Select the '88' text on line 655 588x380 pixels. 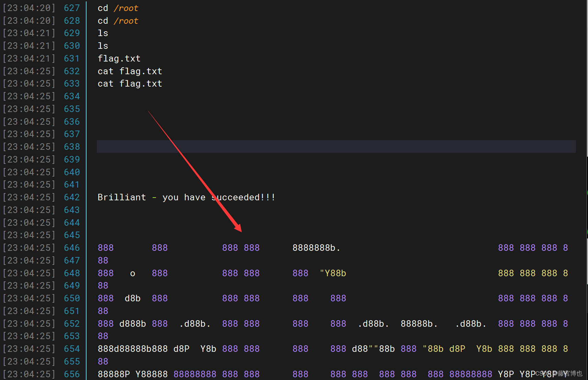[x=103, y=361]
